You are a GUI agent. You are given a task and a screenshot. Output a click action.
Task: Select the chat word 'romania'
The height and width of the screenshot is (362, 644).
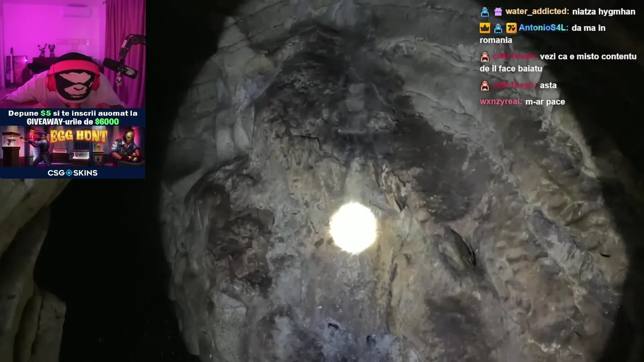[496, 40]
